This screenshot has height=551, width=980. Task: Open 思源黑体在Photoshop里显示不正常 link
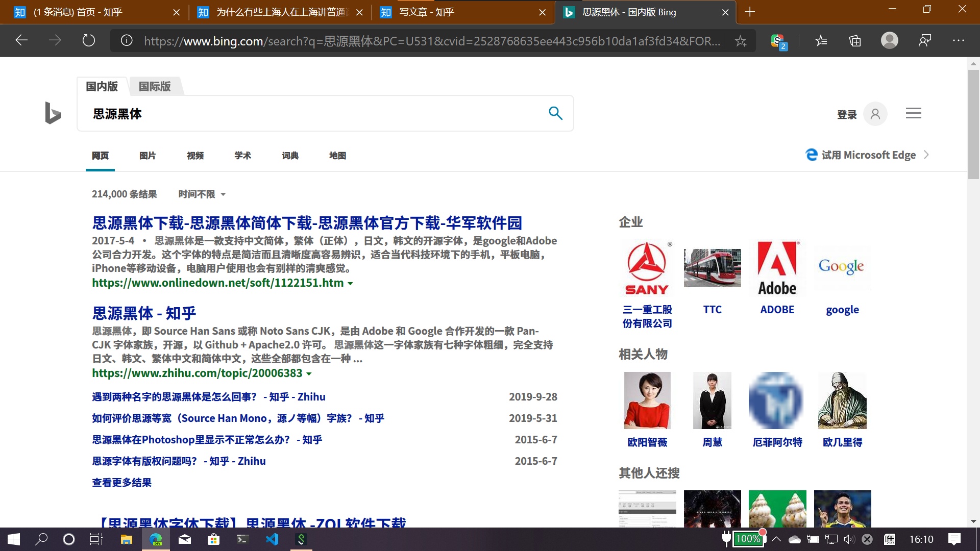207,440
